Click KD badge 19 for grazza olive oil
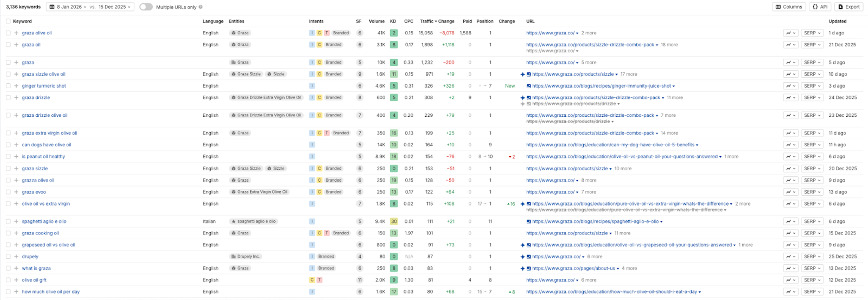868x300 pixels. point(394,180)
